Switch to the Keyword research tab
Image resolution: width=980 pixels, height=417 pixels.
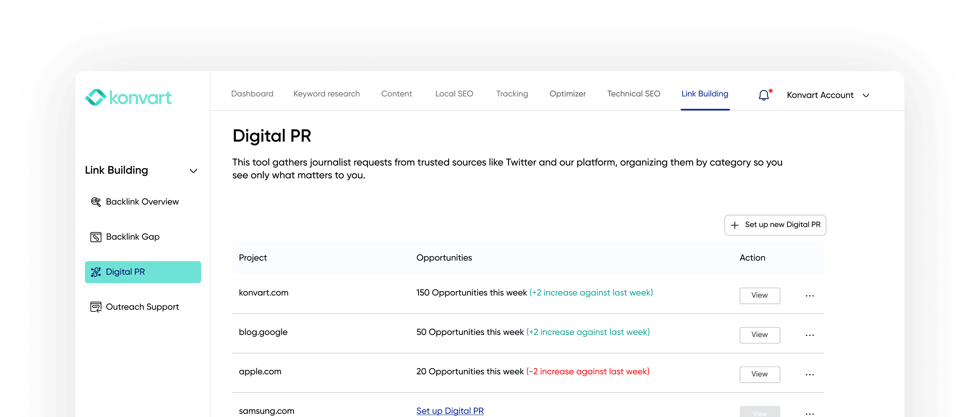coord(326,94)
